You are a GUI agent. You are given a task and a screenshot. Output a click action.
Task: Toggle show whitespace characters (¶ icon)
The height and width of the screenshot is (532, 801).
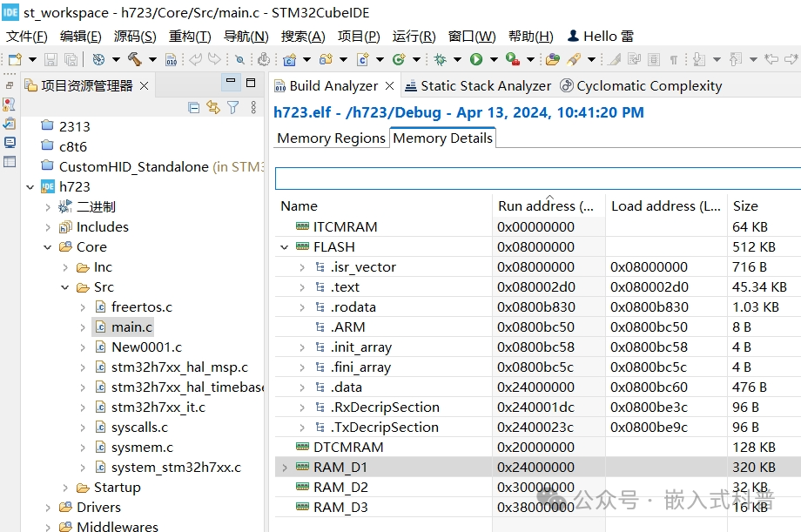[674, 58]
